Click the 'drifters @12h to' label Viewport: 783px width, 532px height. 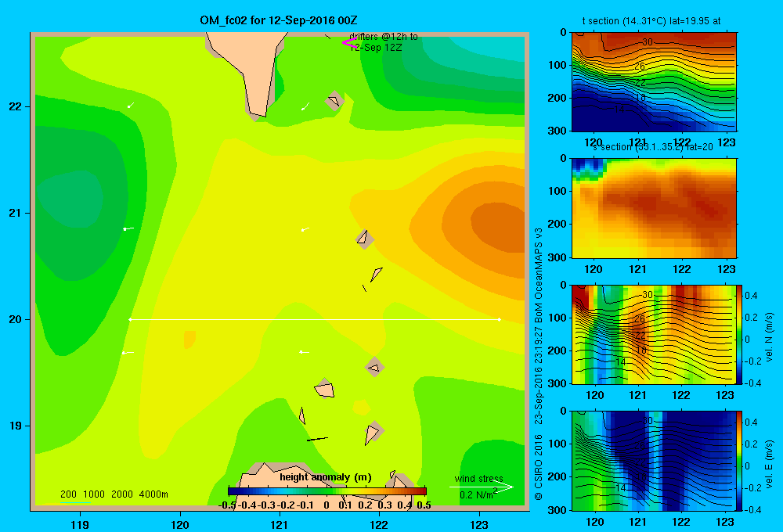click(x=384, y=37)
